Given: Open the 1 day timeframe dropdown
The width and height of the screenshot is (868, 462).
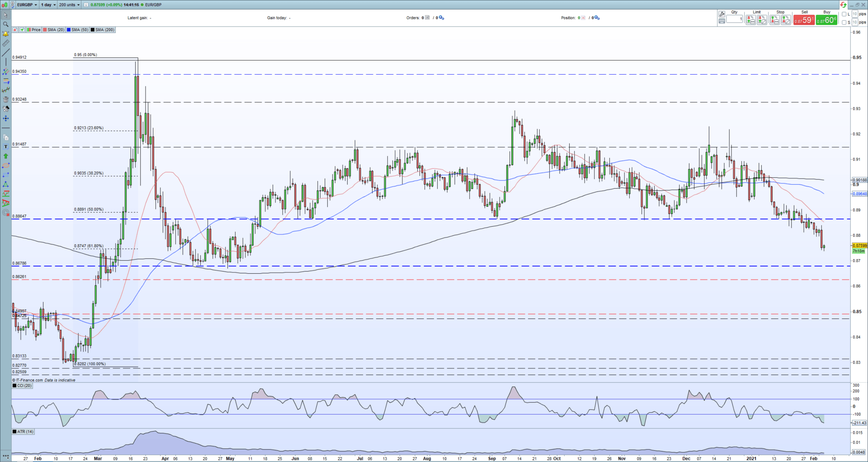Looking at the screenshot, I should (48, 5).
